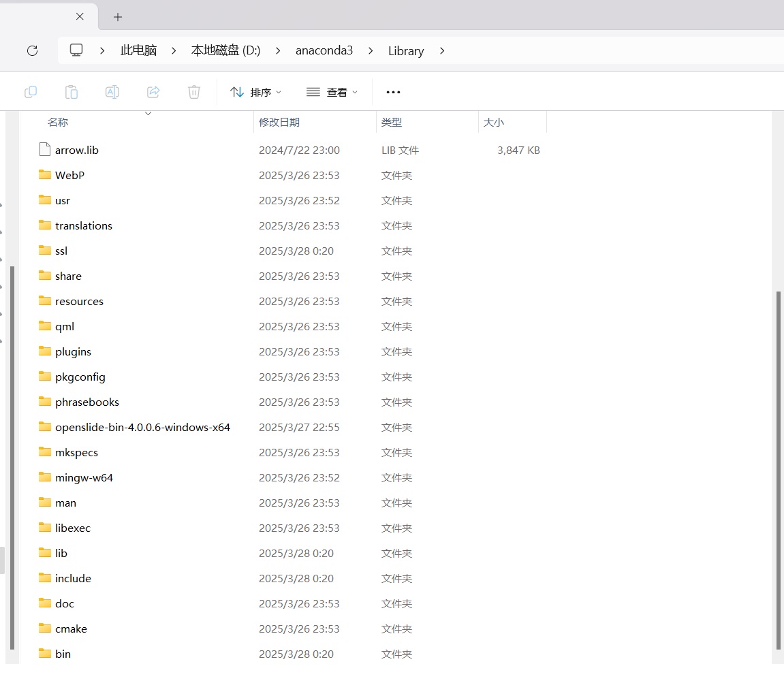Open the See more ellipsis menu
784x683 pixels.
[x=393, y=92]
